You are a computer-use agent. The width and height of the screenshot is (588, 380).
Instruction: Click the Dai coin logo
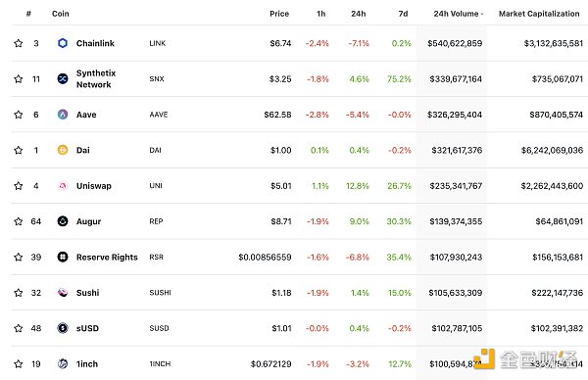(x=63, y=150)
